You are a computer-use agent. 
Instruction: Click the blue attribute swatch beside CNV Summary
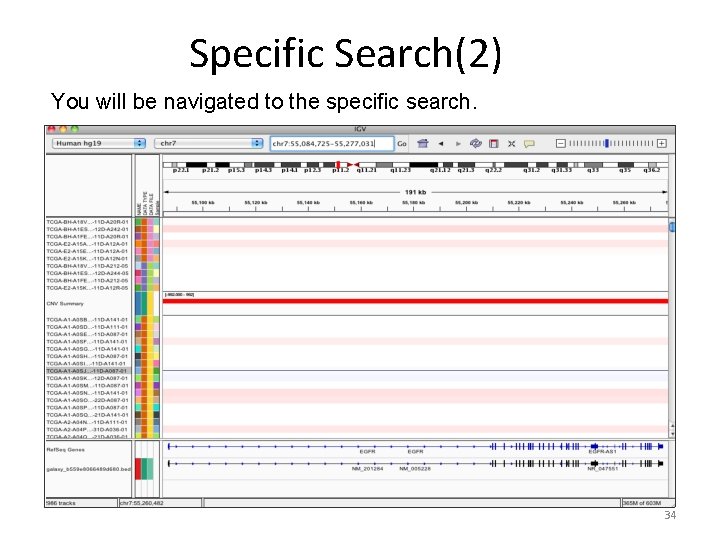click(138, 304)
